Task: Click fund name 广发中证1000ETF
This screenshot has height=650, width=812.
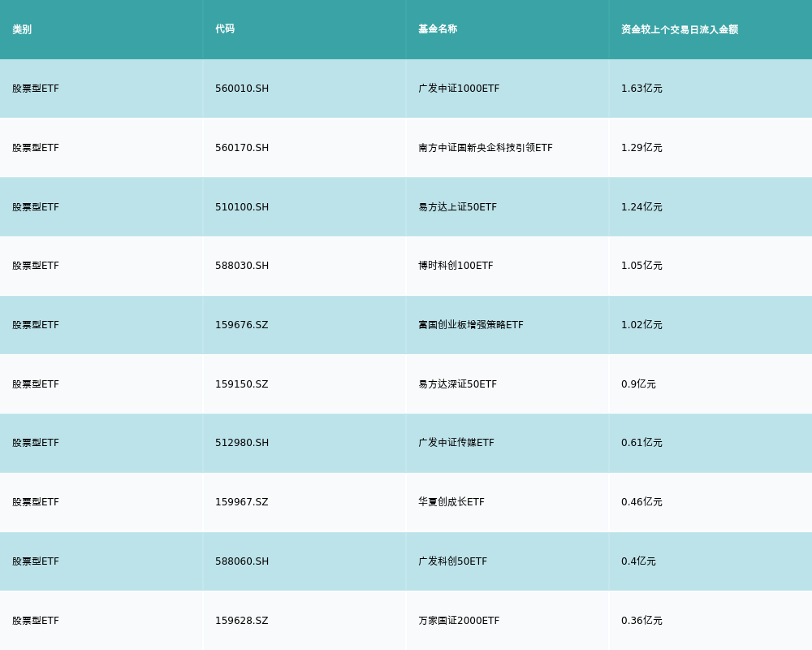Action: 459,89
